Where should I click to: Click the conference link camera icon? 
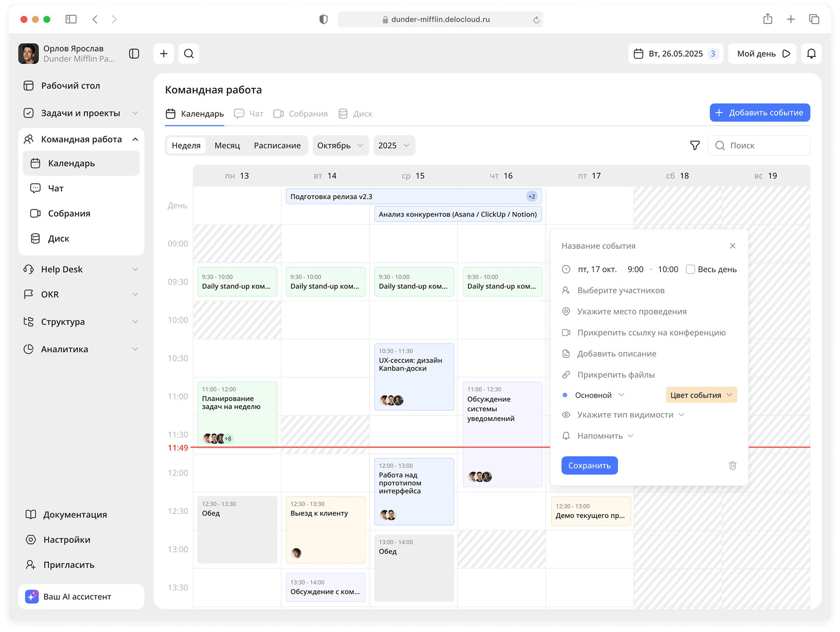pos(566,332)
